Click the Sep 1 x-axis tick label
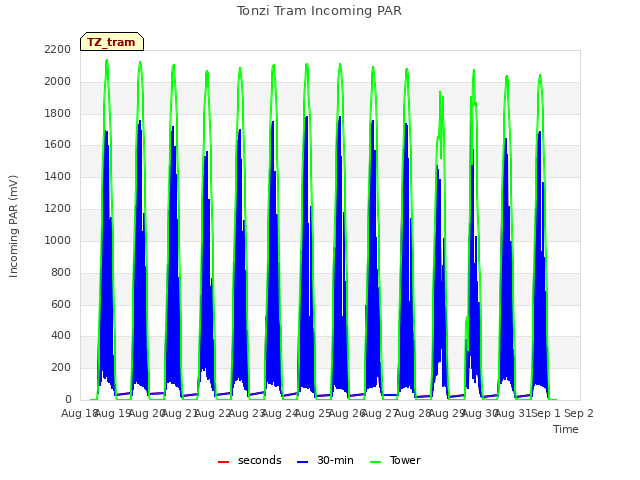Screen dimensions: 640x480 coord(546,413)
